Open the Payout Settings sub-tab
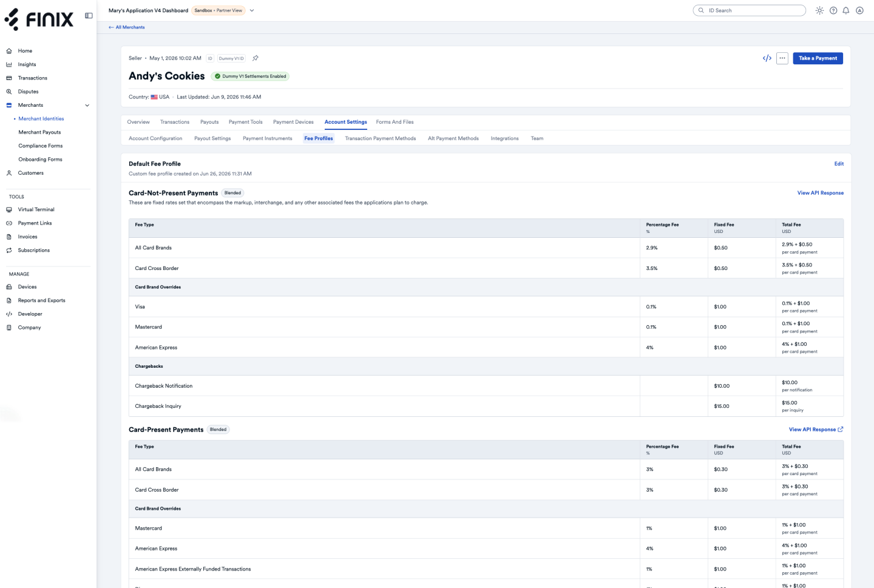Image resolution: width=874 pixels, height=588 pixels. [212, 138]
